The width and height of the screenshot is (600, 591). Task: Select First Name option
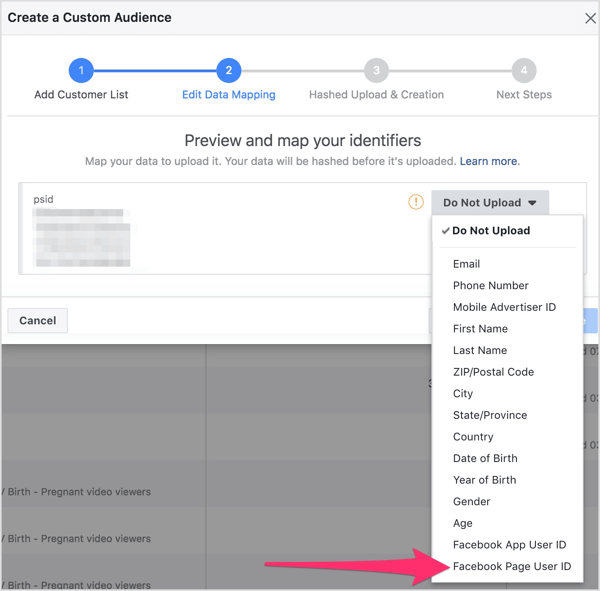[x=480, y=329]
